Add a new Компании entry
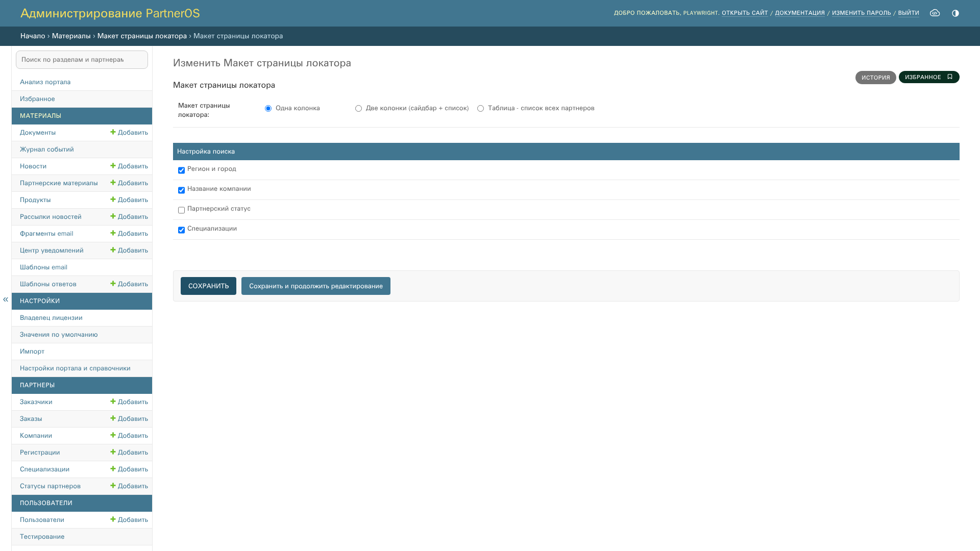Image resolution: width=980 pixels, height=551 pixels. (x=129, y=436)
